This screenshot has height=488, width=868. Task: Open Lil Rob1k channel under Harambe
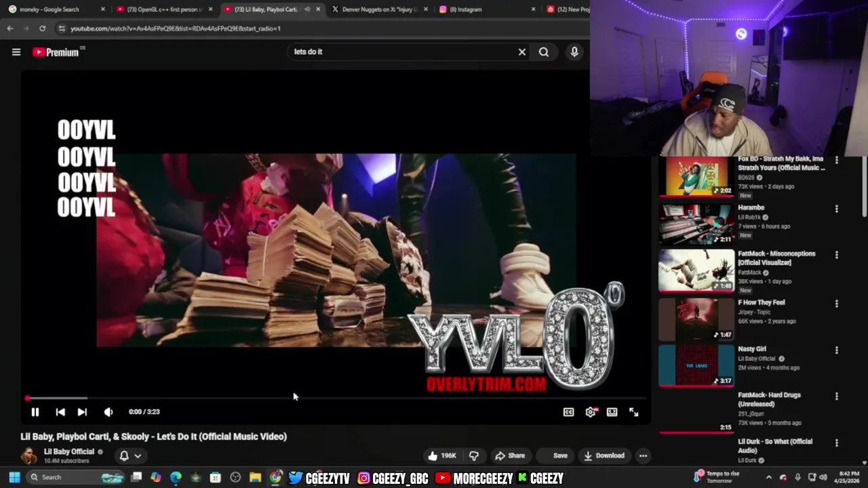click(749, 218)
